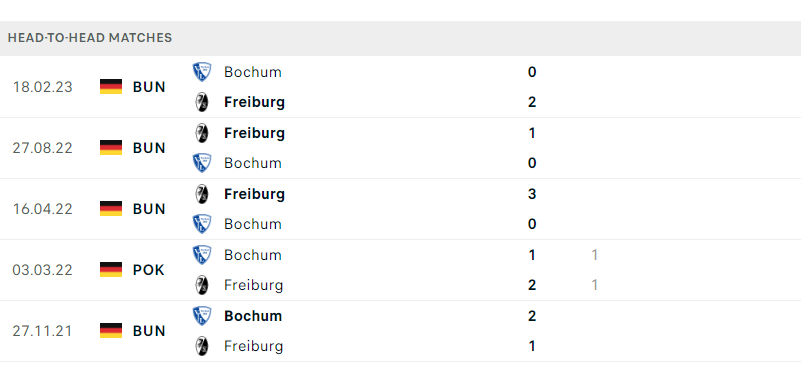The width and height of the screenshot is (801, 374).
Task: Click the Head-to-Head Matches header
Action: point(90,38)
